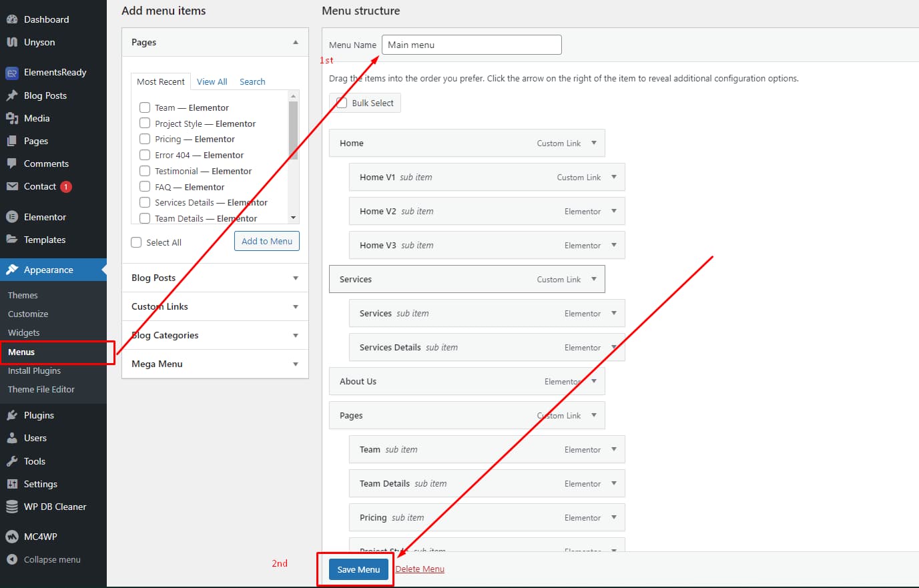Click the Delete Menu link

tap(420, 569)
